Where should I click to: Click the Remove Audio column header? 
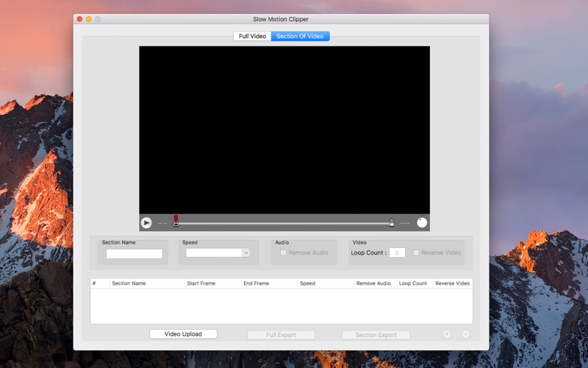[376, 283]
